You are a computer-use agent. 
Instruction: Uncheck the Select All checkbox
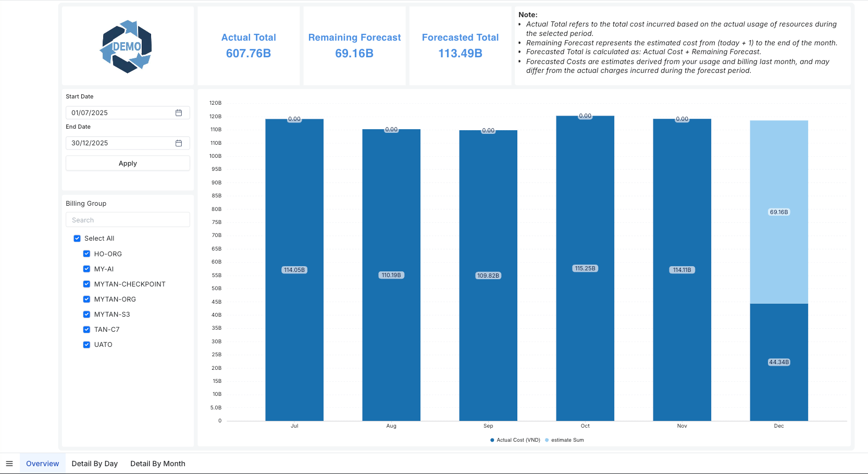[77, 239]
